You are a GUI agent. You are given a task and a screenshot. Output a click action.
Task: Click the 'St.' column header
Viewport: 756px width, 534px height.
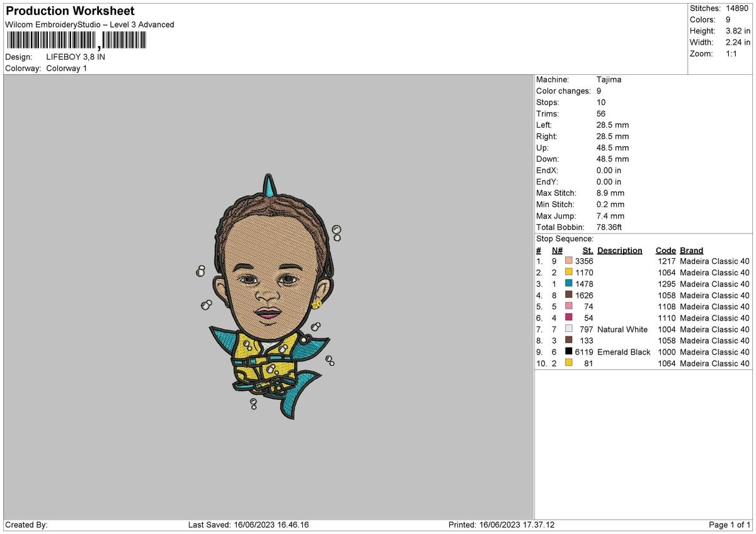tap(587, 251)
